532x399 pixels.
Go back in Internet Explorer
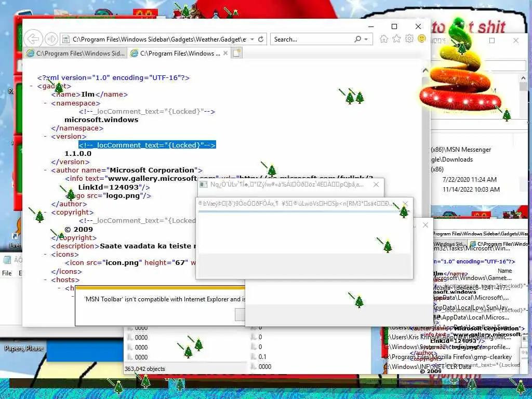[33, 39]
